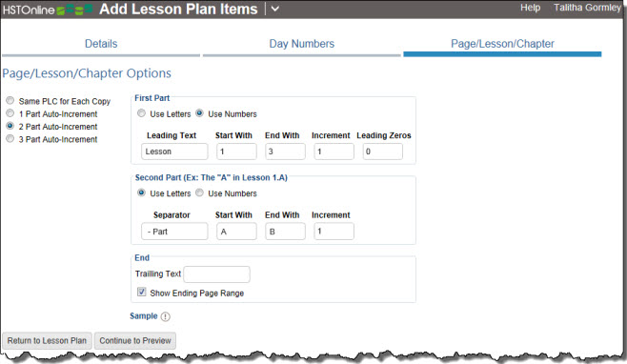Viewport: 627px width, 364px height.
Task: Switch to the Day Numbers tab
Action: coord(301,44)
